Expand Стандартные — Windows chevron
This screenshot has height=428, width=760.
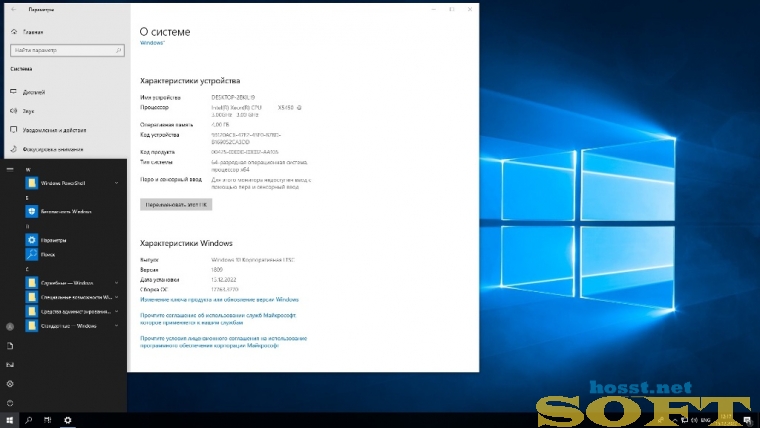pyautogui.click(x=116, y=326)
